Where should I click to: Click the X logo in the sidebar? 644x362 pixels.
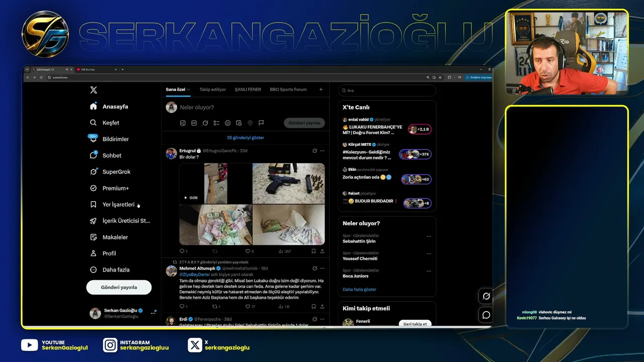[94, 90]
